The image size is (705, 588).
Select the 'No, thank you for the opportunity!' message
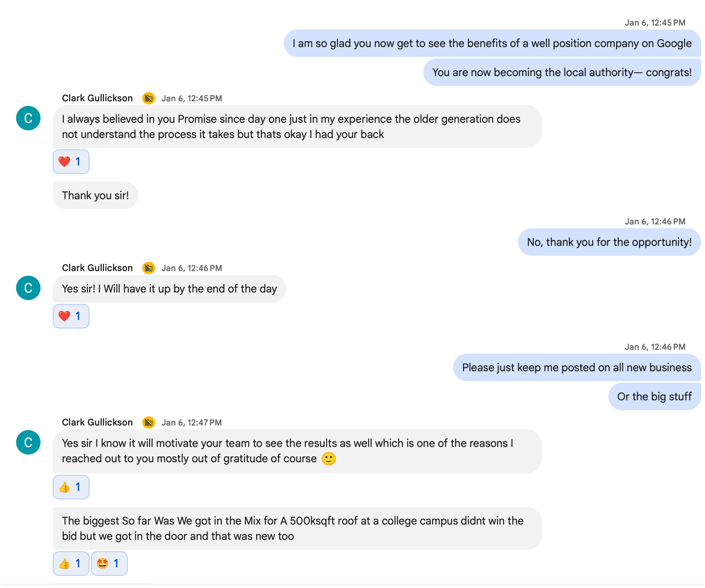click(609, 242)
